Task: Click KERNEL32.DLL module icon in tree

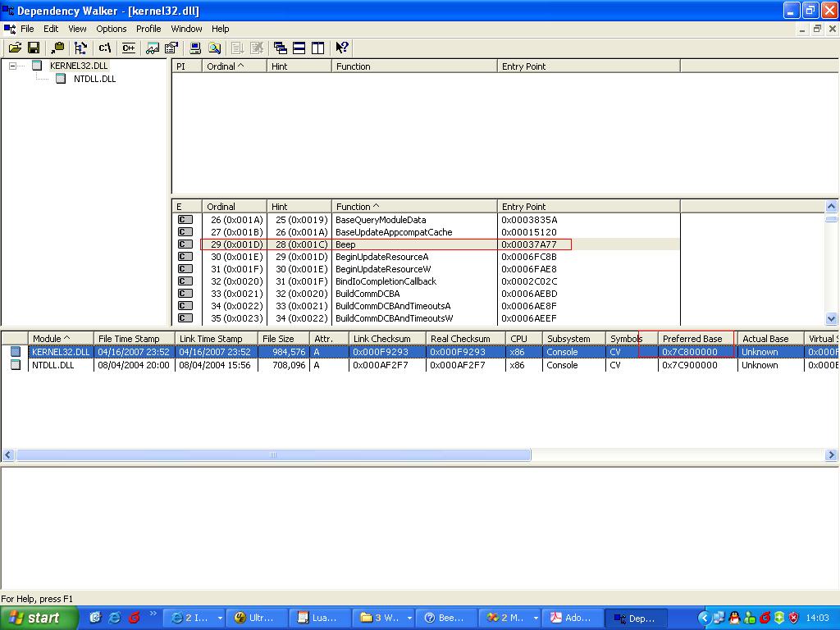Action: 37,66
